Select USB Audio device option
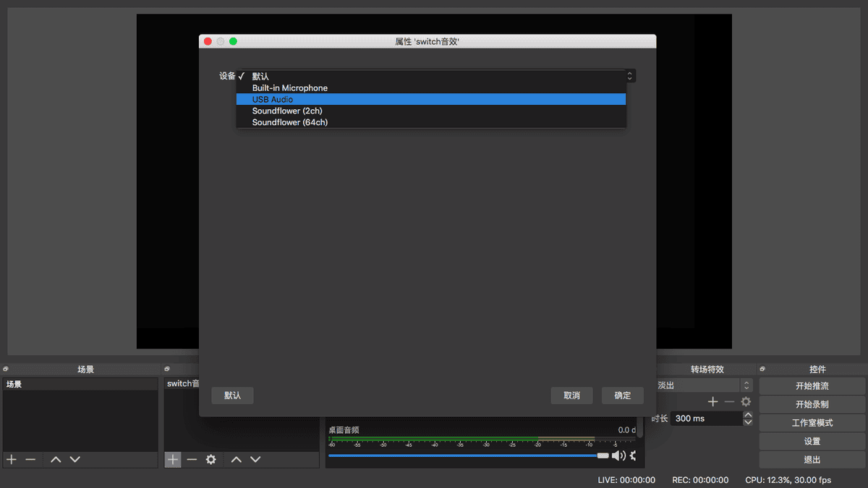 pyautogui.click(x=431, y=99)
